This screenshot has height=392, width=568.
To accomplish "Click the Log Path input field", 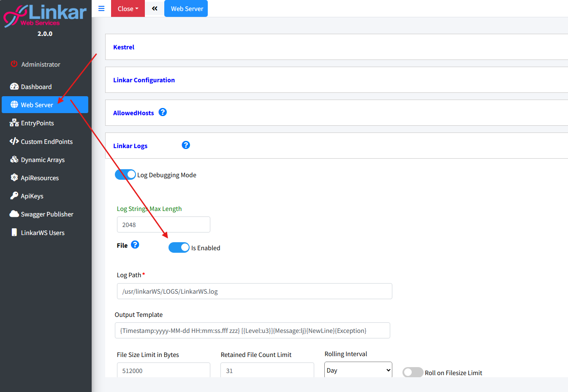I will pyautogui.click(x=254, y=291).
